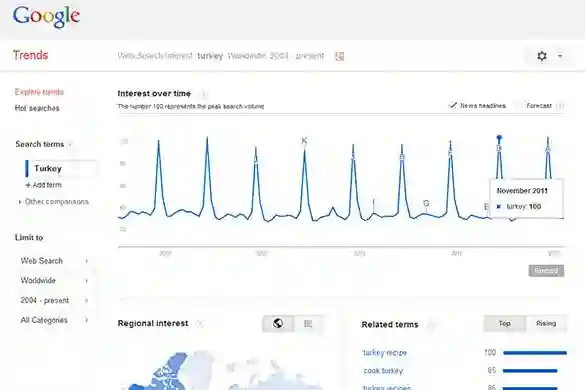
Task: Click the turkey recipe interest bar
Action: pos(535,353)
